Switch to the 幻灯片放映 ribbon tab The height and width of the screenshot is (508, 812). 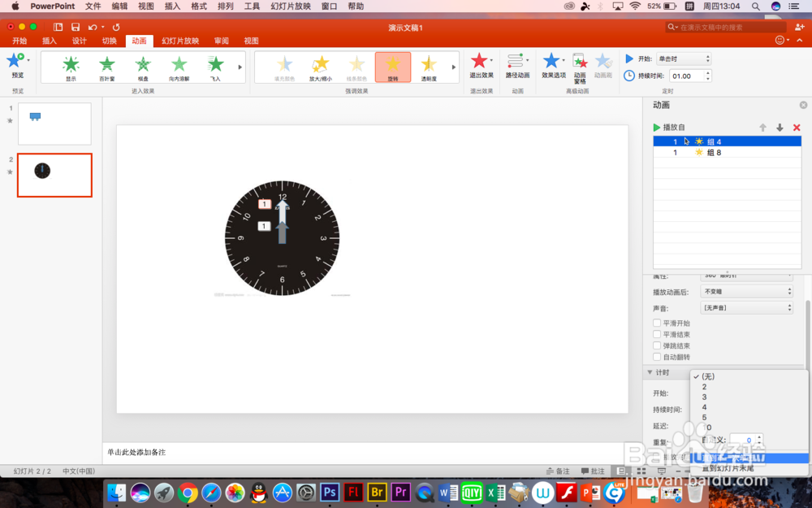click(x=180, y=41)
